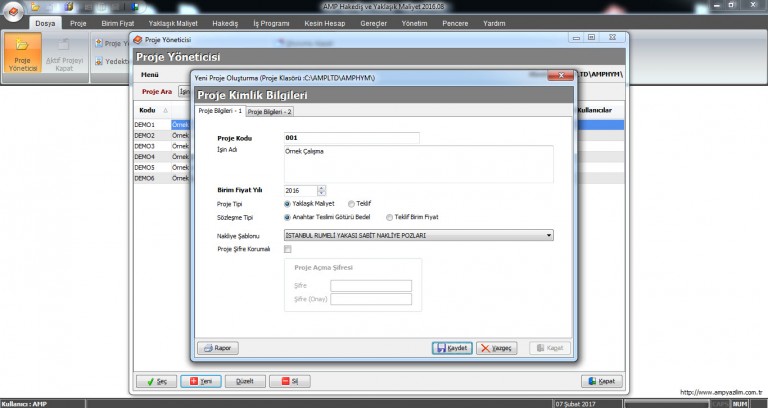Image resolution: width=768 pixels, height=408 pixels.
Task: Enable the Proje Şifre Koruması checkbox
Action: pos(288,249)
